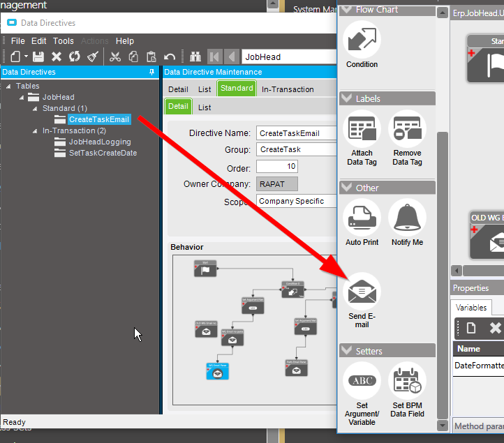Viewport: 504px width, 443px height.
Task: Collapse the JobHead tree node
Action: point(22,98)
